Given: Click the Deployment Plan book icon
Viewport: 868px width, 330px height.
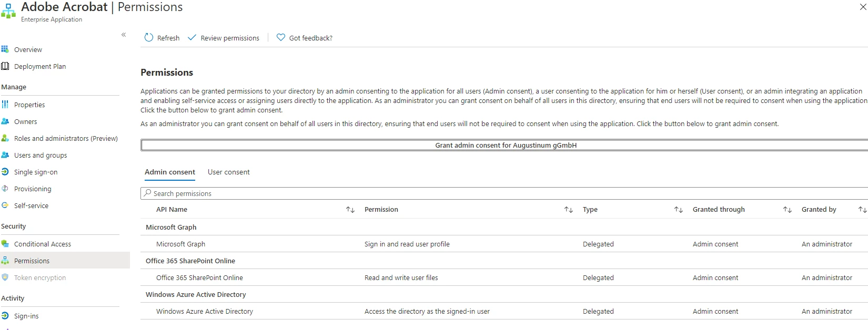Looking at the screenshot, I should click(5, 66).
